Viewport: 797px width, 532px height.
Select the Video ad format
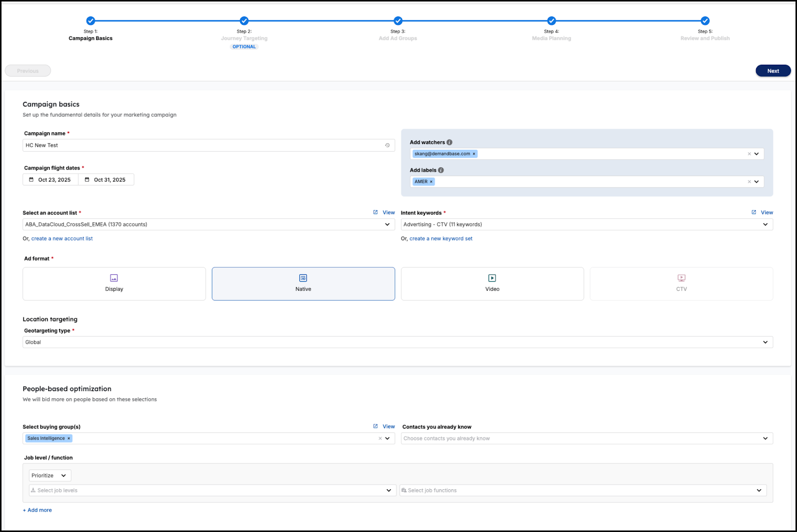492,284
